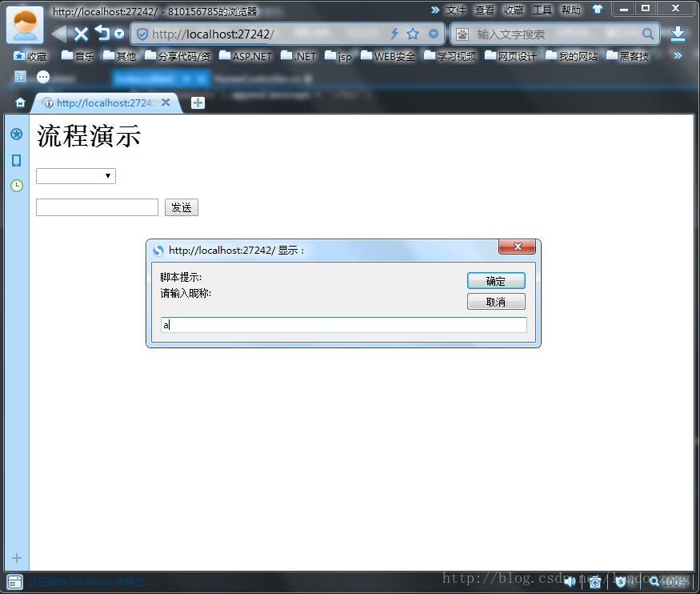The width and height of the screenshot is (700, 594).
Task: Click the user avatar icon
Action: tap(25, 24)
